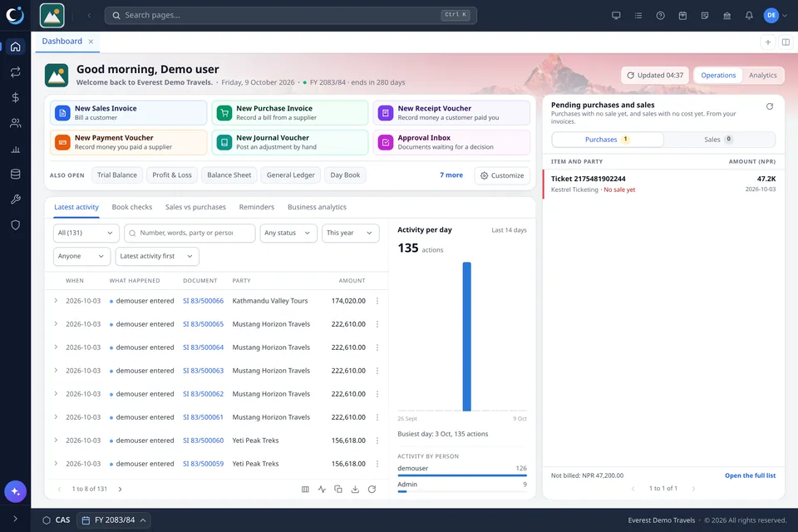Select the Sales toggle in pending panel

pos(718,140)
